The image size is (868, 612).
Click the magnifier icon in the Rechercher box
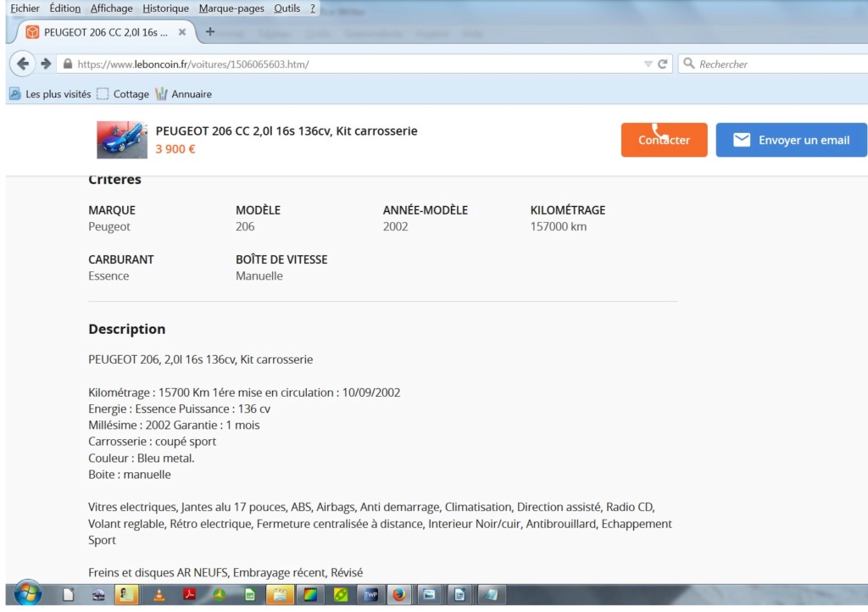pos(688,64)
